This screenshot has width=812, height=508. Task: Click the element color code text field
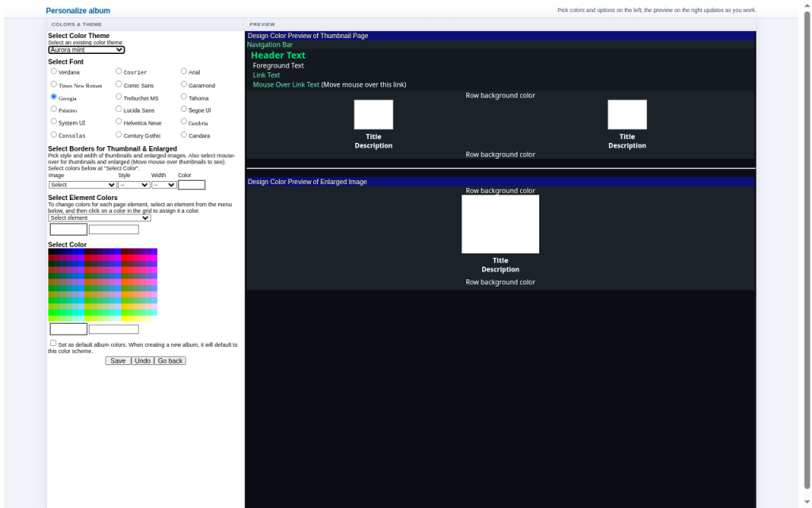(x=114, y=229)
